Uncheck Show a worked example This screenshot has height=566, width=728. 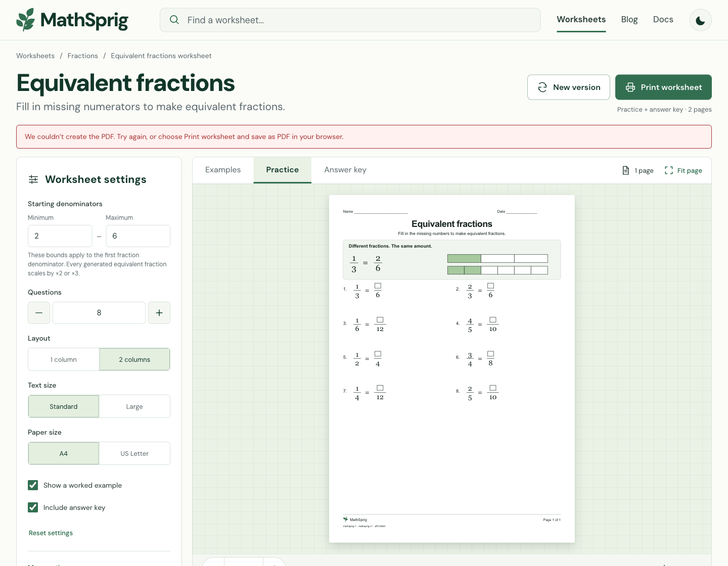[33, 485]
